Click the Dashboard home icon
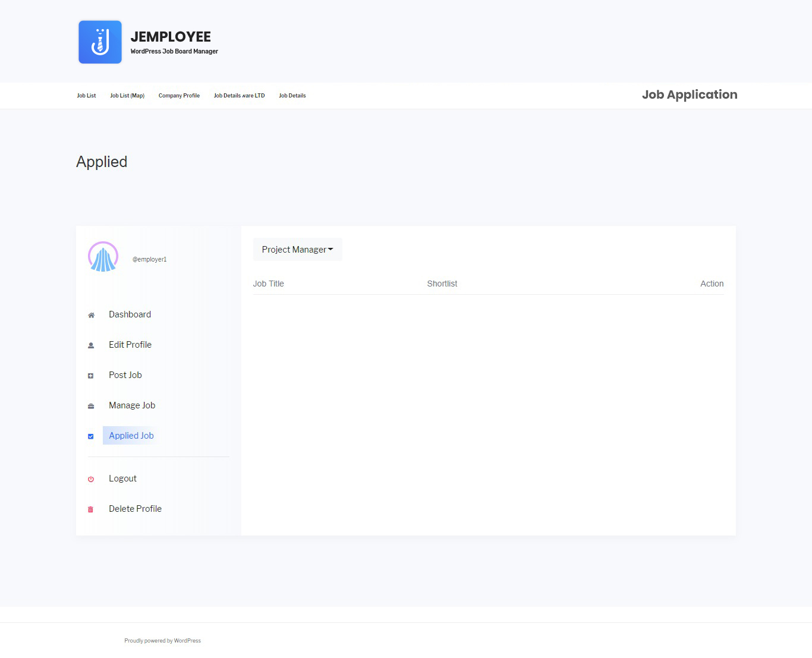Screen dimensions: 812x658 pos(91,315)
